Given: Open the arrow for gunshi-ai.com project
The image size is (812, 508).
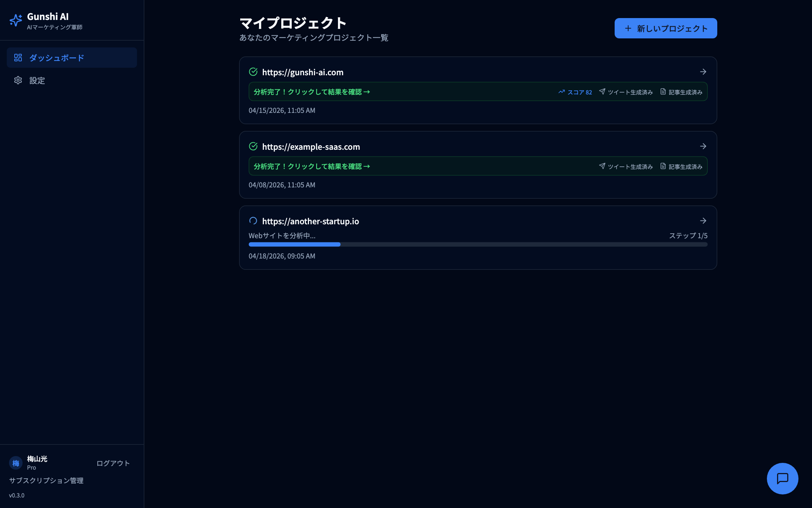Looking at the screenshot, I should click(704, 71).
